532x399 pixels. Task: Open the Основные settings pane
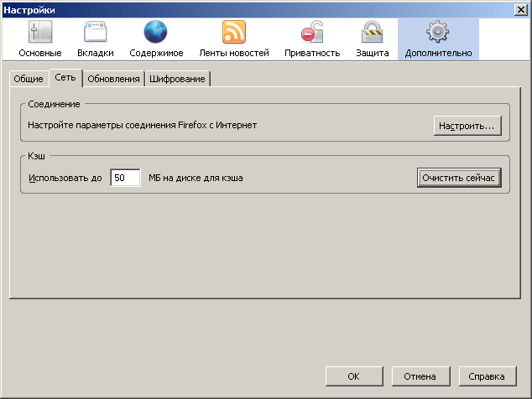[x=40, y=39]
